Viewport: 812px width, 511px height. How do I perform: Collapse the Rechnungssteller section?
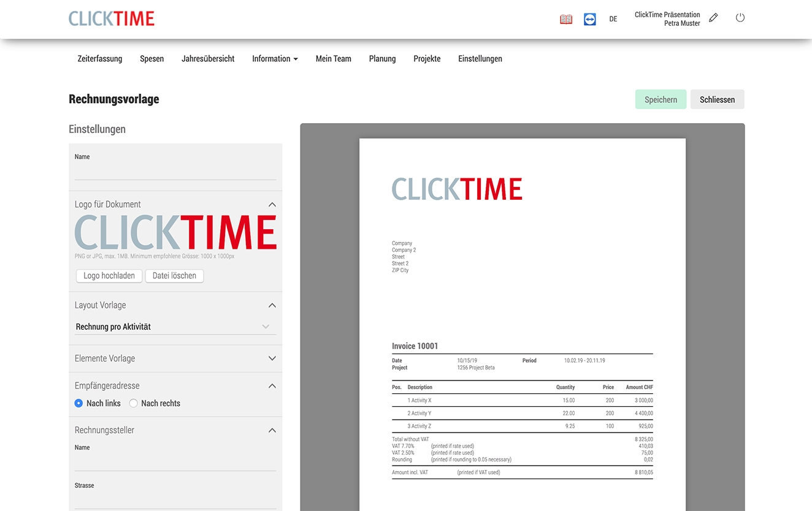272,430
